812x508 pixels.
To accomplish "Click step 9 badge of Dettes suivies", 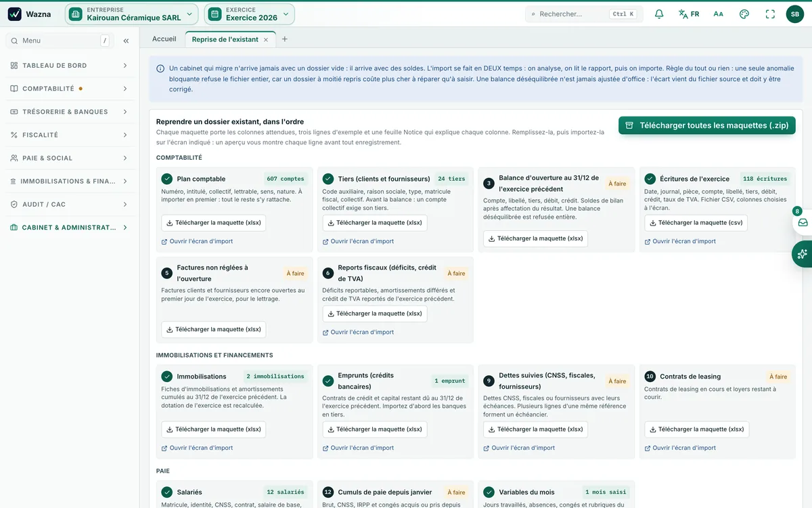I will [489, 381].
